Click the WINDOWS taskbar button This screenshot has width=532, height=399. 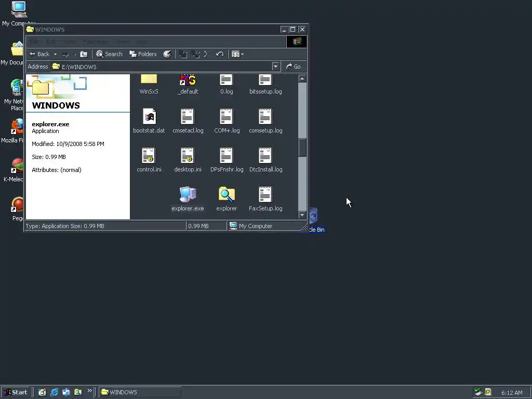(140, 392)
